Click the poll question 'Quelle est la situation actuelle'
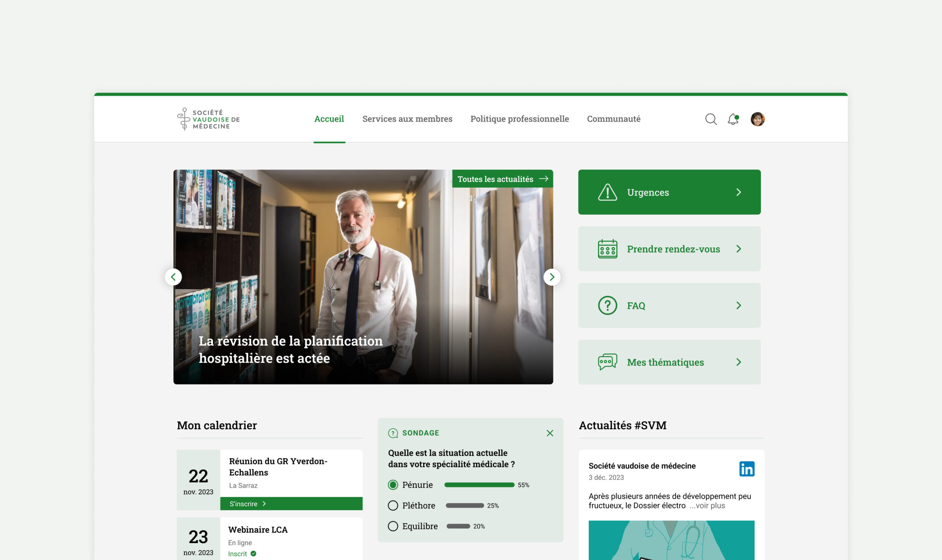The width and height of the screenshot is (942, 560). point(451,458)
